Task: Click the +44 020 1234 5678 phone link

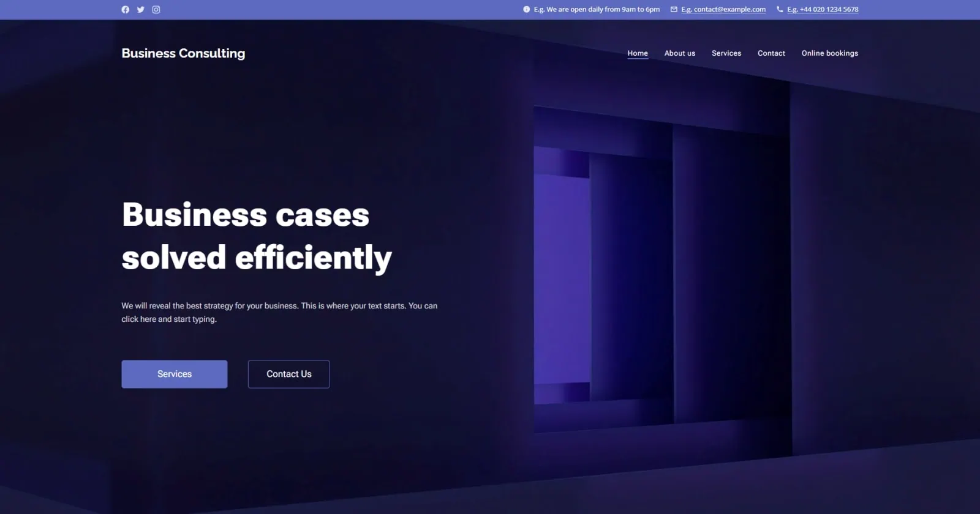Action: [x=823, y=10]
